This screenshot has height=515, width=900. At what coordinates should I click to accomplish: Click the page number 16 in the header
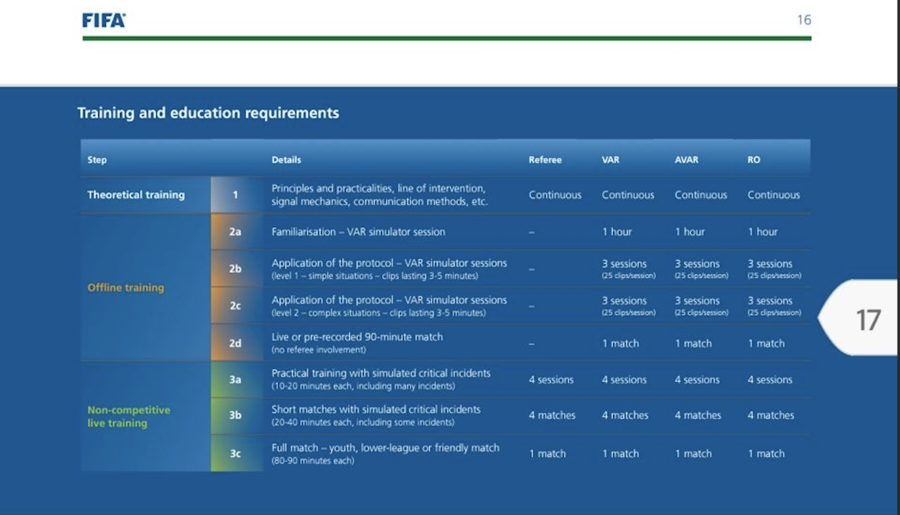[804, 20]
